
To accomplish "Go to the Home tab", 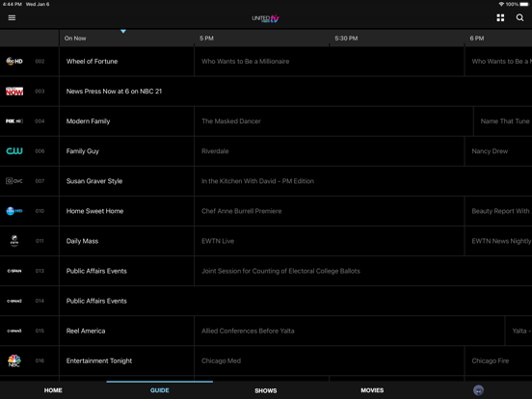I will 53,390.
